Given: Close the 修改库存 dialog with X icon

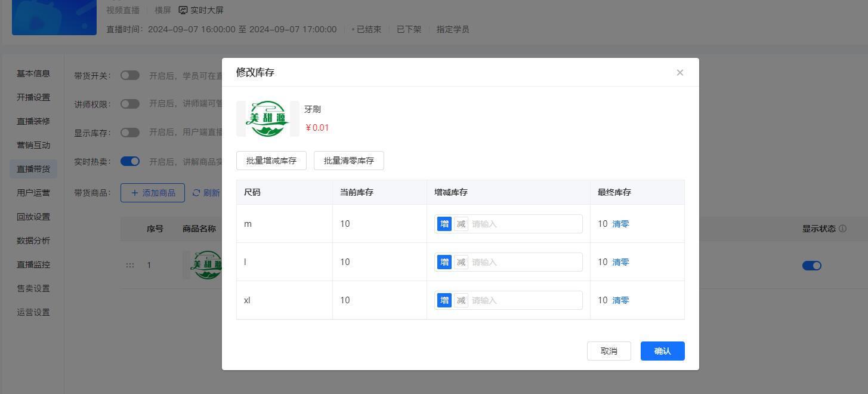Looking at the screenshot, I should (x=679, y=73).
